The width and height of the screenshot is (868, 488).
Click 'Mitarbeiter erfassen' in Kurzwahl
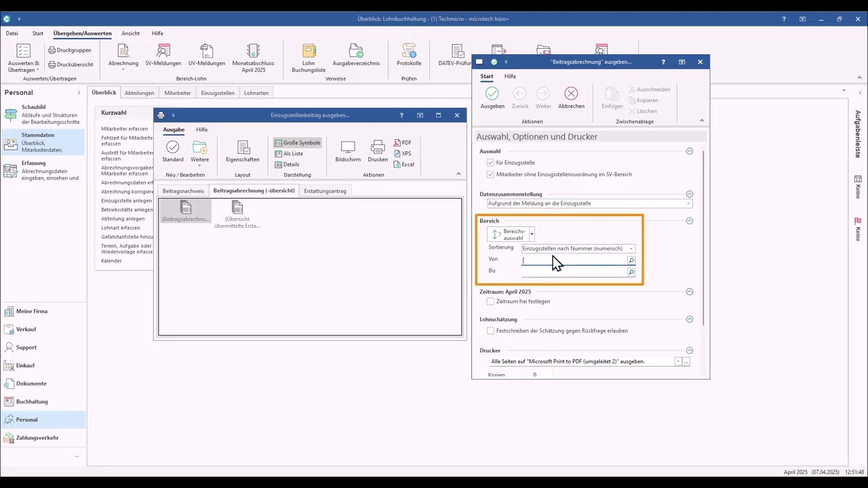pos(125,129)
